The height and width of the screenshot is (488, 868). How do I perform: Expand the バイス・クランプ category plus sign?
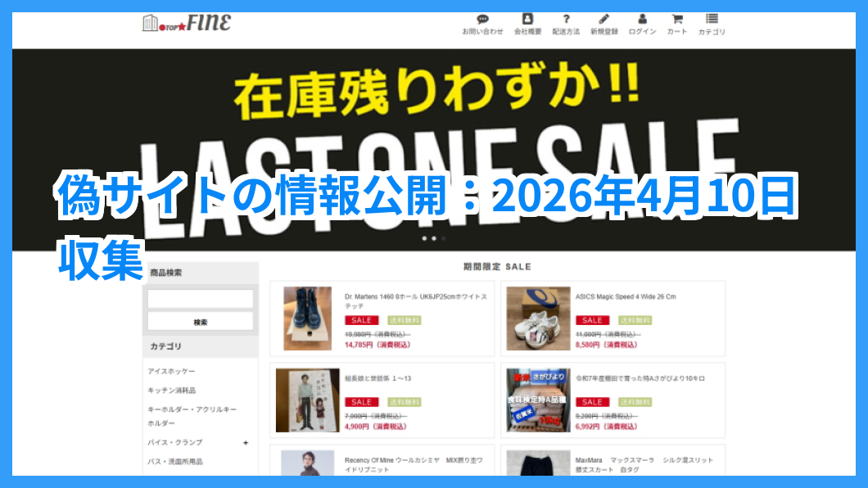point(246,443)
